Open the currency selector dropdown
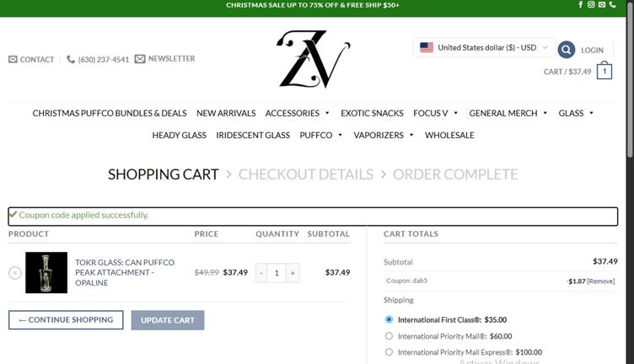 [485, 47]
